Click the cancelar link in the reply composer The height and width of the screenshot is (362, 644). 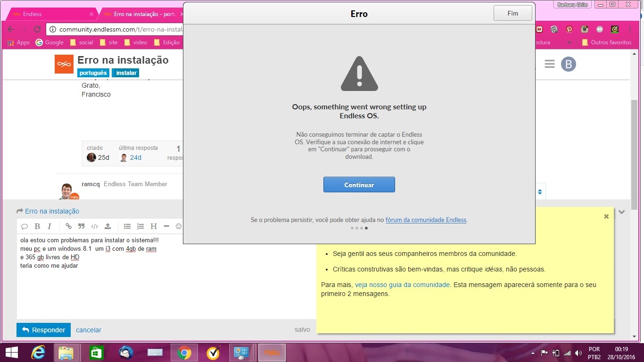point(89,330)
